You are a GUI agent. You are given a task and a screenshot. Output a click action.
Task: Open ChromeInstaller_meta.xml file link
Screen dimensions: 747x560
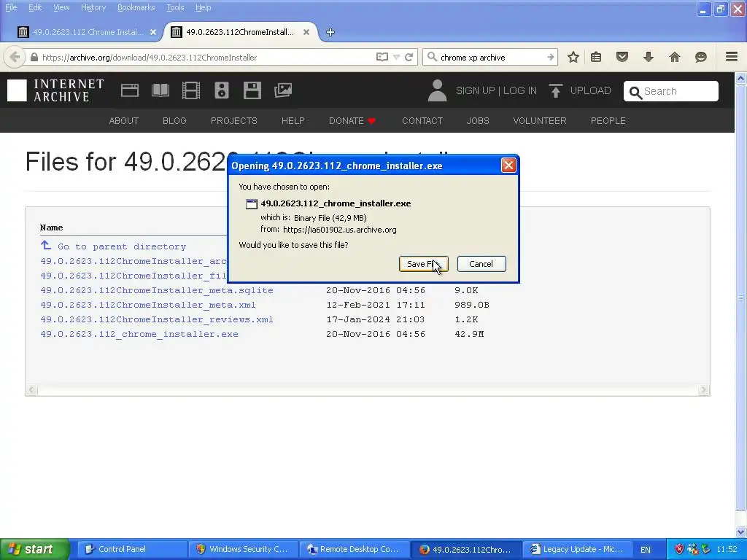148,306
